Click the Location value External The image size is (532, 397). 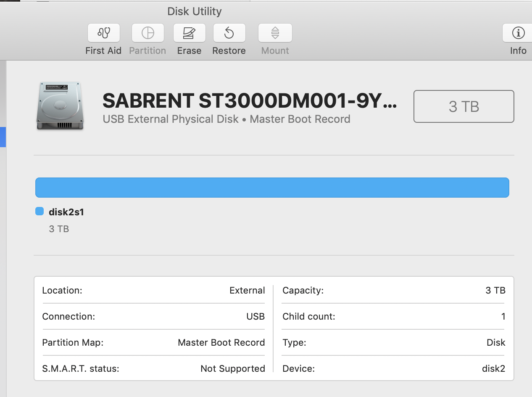coord(247,290)
